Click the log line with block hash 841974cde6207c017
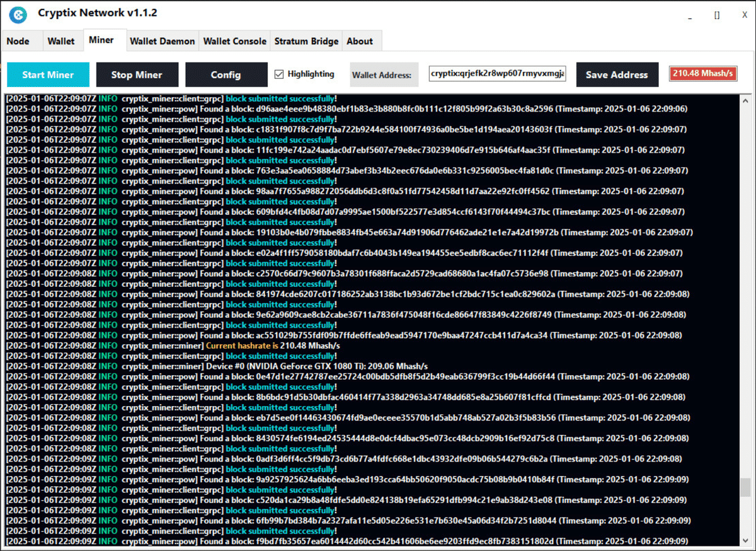The width and height of the screenshot is (756, 551). coord(348,294)
